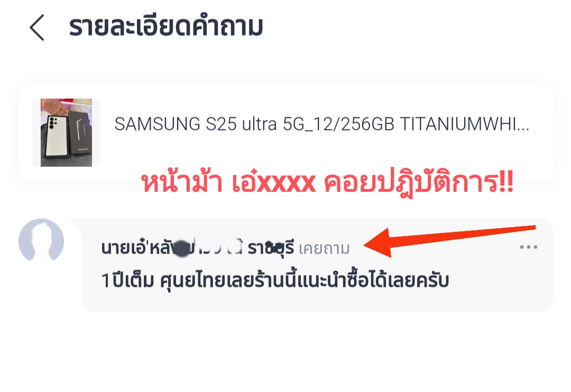Select the black box in the product photo
The image size is (571, 392).
point(80,134)
